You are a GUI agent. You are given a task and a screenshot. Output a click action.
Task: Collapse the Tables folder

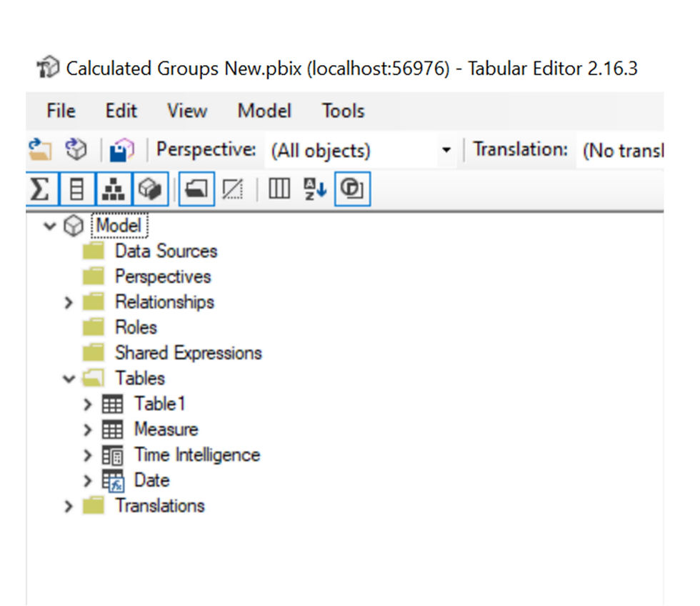(x=69, y=379)
